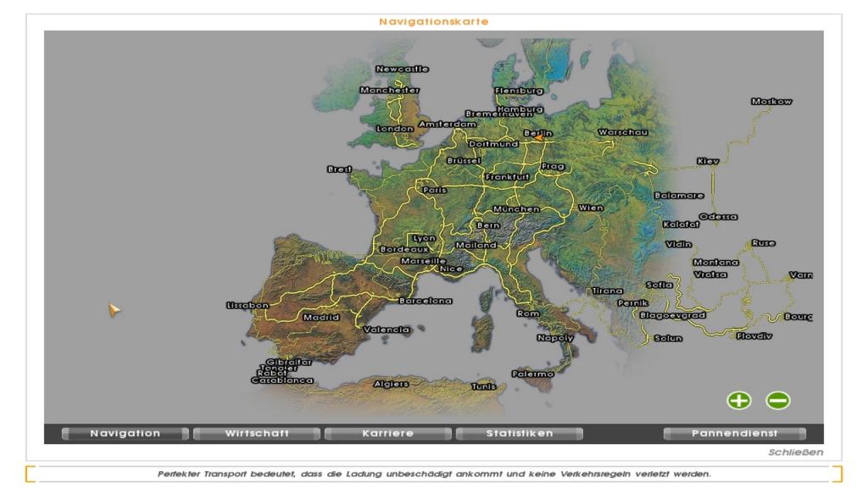Zoom out with the green minus icon
Image resolution: width=868 pixels, height=488 pixels.
pyautogui.click(x=778, y=400)
